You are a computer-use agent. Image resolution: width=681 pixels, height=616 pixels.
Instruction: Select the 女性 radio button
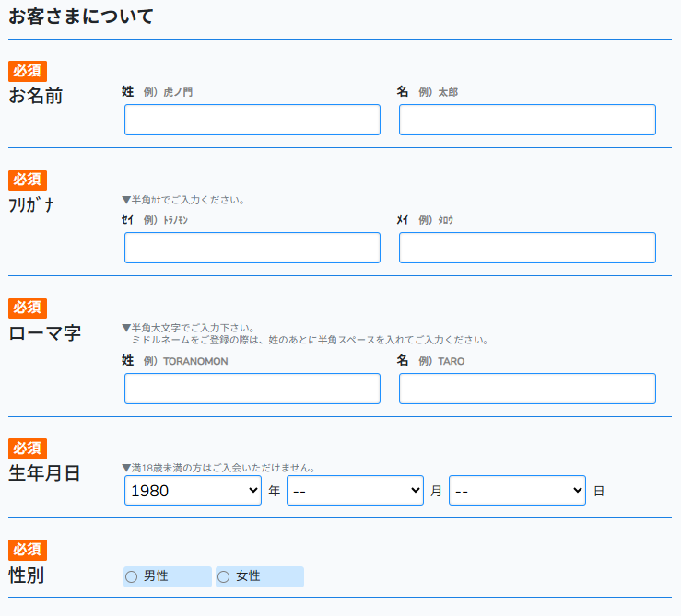tap(224, 576)
